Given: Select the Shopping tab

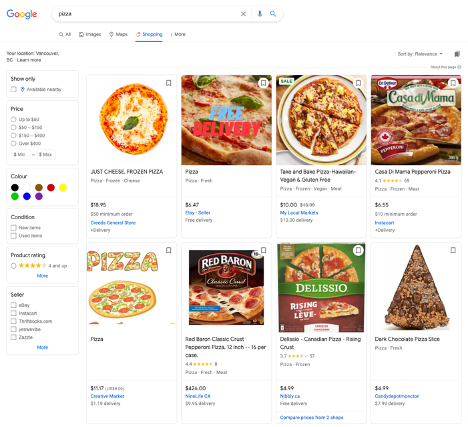Looking at the screenshot, I should 149,34.
